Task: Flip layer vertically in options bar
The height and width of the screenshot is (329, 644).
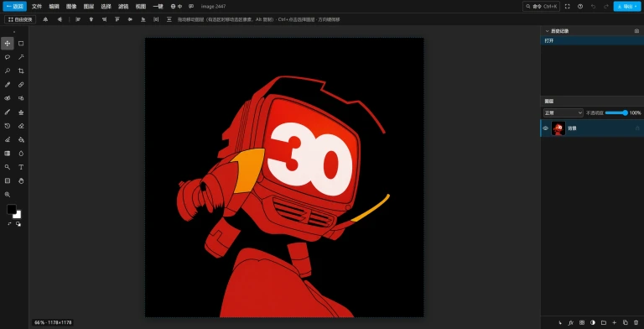Action: pyautogui.click(x=60, y=19)
